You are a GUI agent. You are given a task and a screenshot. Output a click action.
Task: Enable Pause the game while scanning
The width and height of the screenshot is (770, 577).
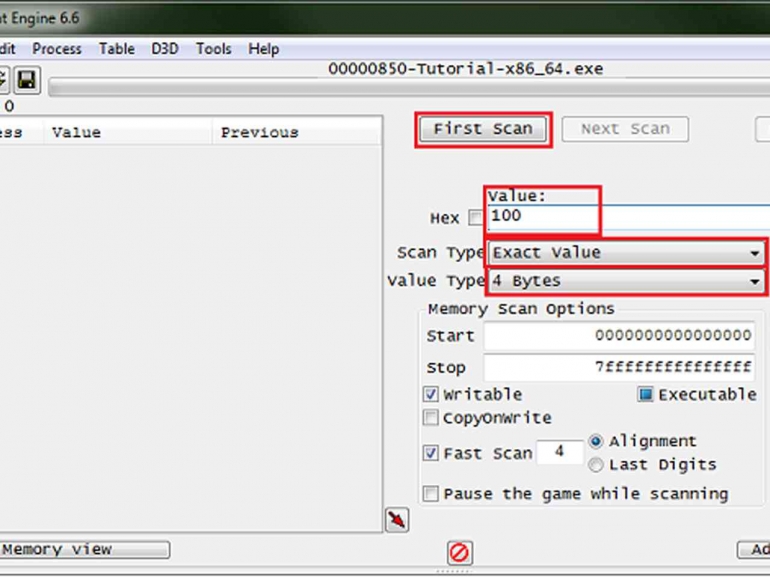click(x=431, y=494)
